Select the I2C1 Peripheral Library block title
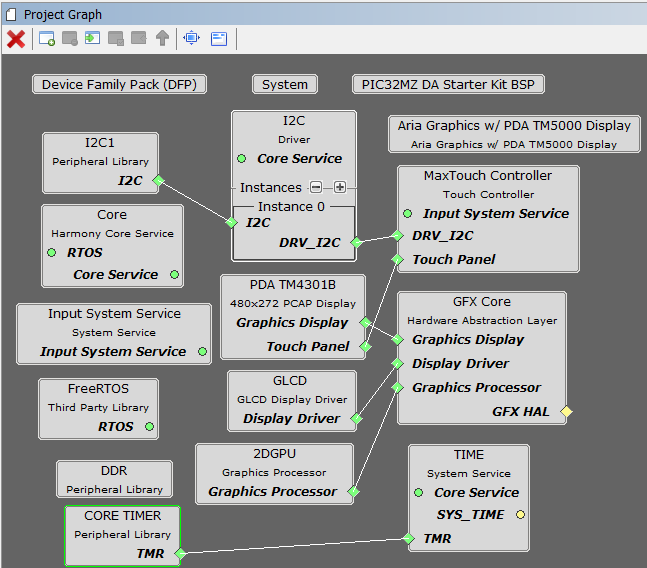The height and width of the screenshot is (568, 647). [100, 143]
